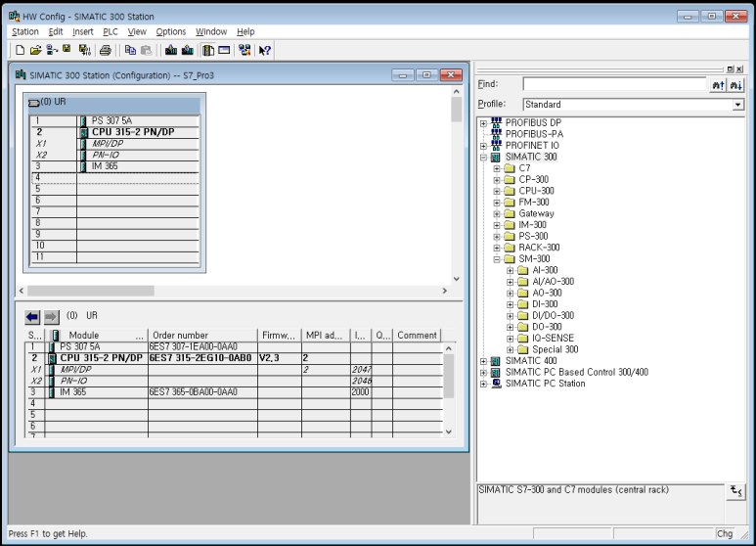
Task: Click the blue back navigation arrow
Action: click(x=32, y=317)
